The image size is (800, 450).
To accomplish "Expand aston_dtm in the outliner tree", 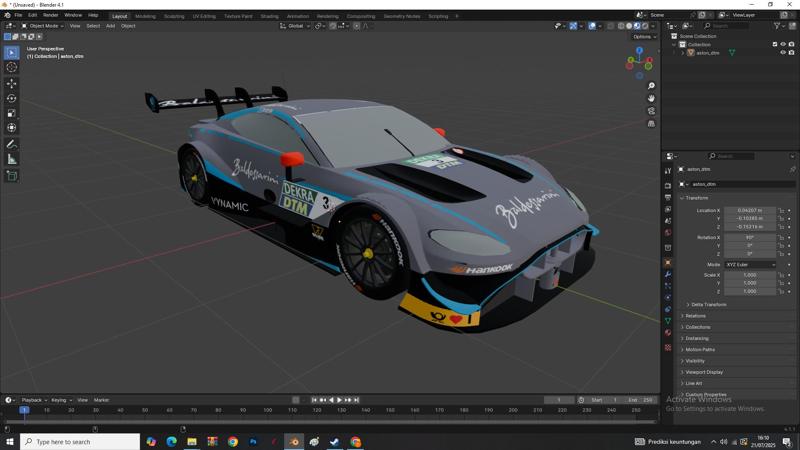I will (x=683, y=53).
